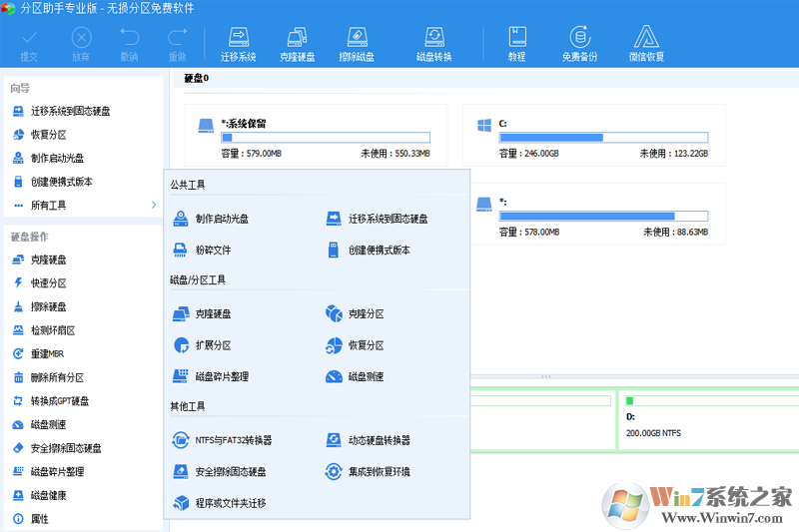Open the 教程 tutorial toolbar icon
Screen dimensions: 799x532
click(516, 45)
